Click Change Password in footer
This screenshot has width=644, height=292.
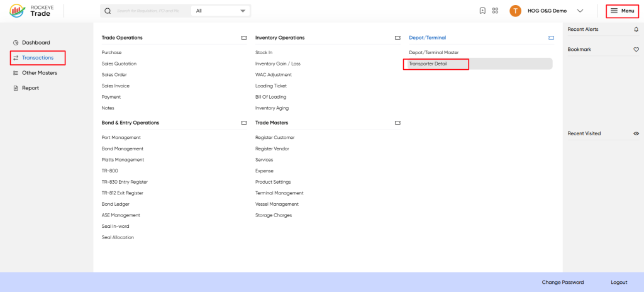coord(563,283)
